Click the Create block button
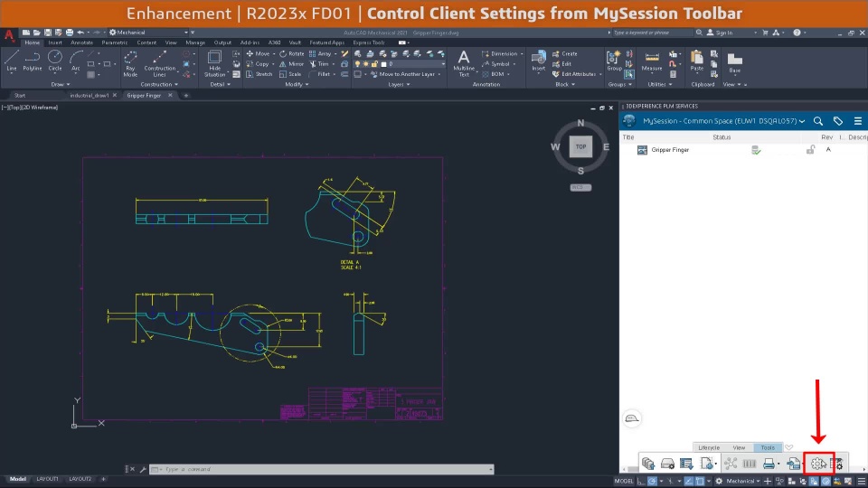This screenshot has width=868, height=488. pos(564,53)
